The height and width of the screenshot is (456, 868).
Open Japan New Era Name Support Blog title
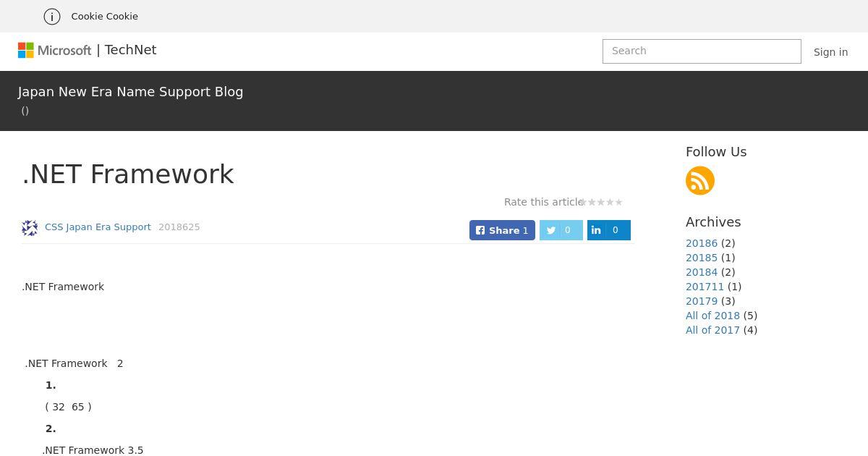click(x=131, y=92)
